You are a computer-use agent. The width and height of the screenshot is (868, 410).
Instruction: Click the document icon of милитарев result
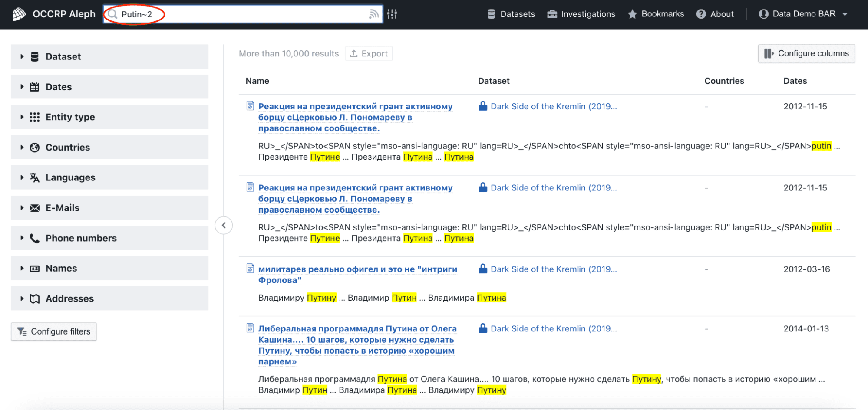click(250, 269)
